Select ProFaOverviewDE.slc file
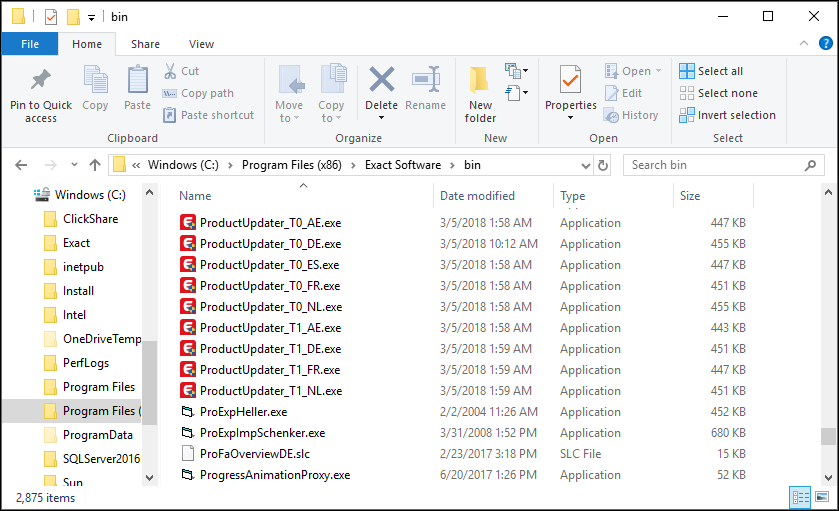The height and width of the screenshot is (511, 839). point(255,454)
